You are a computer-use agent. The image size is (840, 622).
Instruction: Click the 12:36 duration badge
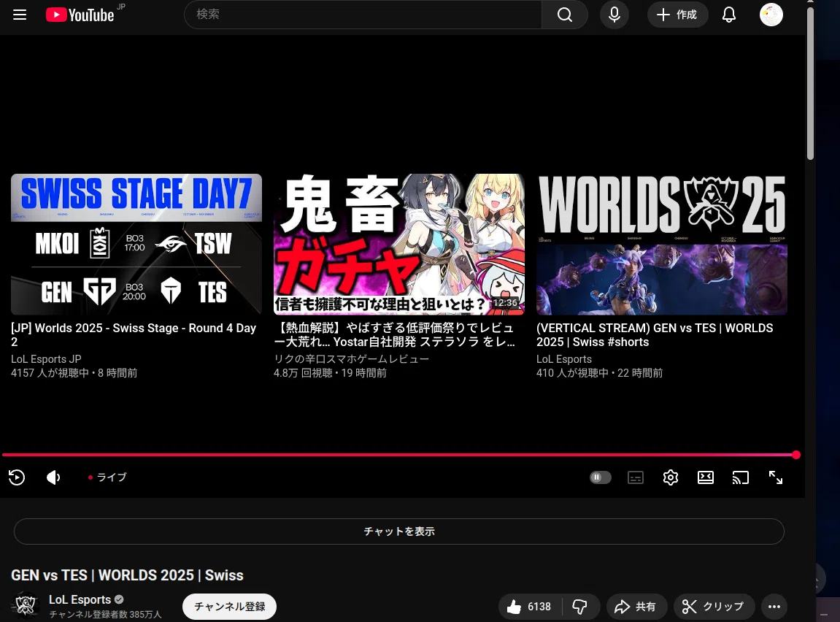pos(505,303)
